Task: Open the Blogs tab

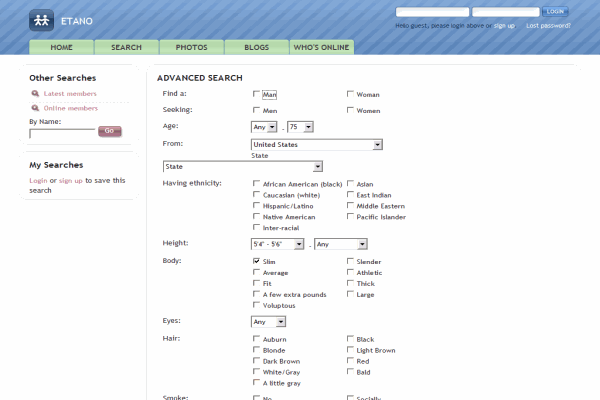Action: pos(256,47)
